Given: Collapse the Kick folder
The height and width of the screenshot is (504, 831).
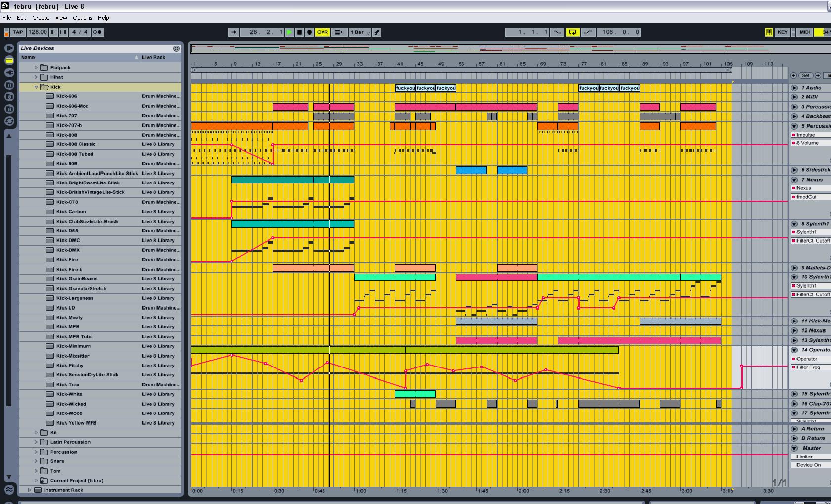Looking at the screenshot, I should (x=36, y=87).
